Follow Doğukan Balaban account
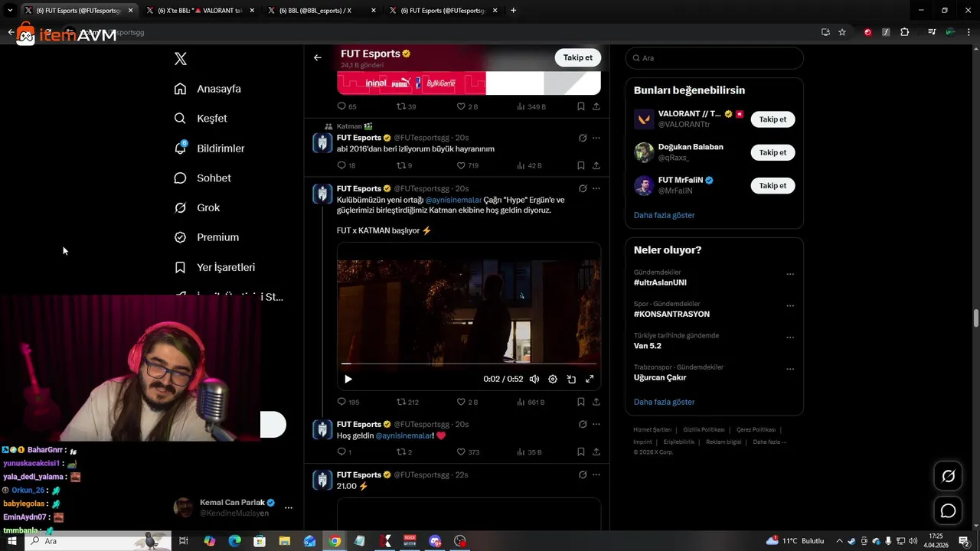Viewport: 980px width, 551px height. (x=773, y=152)
